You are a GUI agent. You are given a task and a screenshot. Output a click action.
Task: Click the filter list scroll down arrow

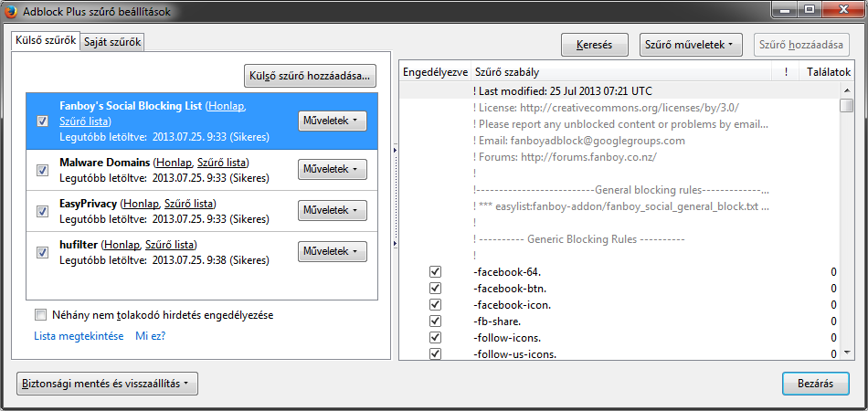846,353
